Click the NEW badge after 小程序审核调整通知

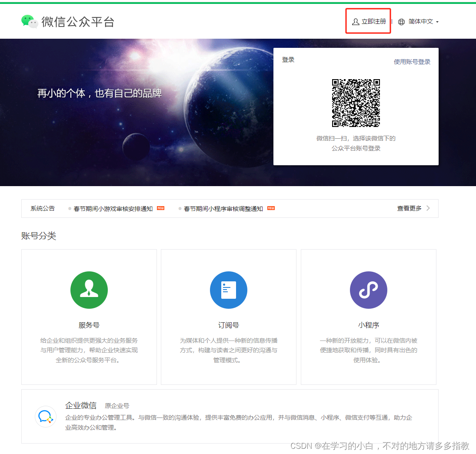pos(271,208)
